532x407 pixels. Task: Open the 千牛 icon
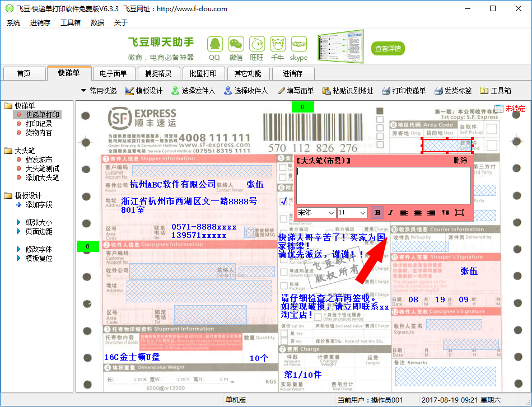tap(278, 44)
